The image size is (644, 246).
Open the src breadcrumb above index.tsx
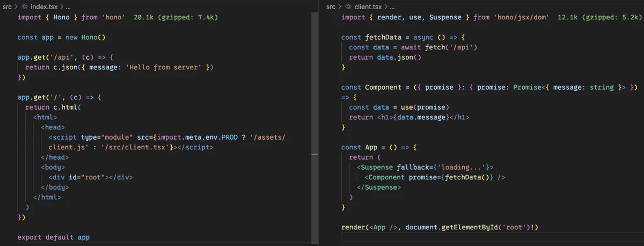tap(7, 6)
